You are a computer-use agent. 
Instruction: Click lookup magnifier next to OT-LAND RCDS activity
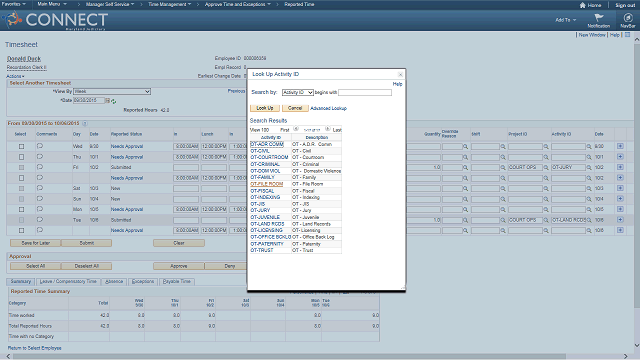pyautogui.click(x=589, y=220)
